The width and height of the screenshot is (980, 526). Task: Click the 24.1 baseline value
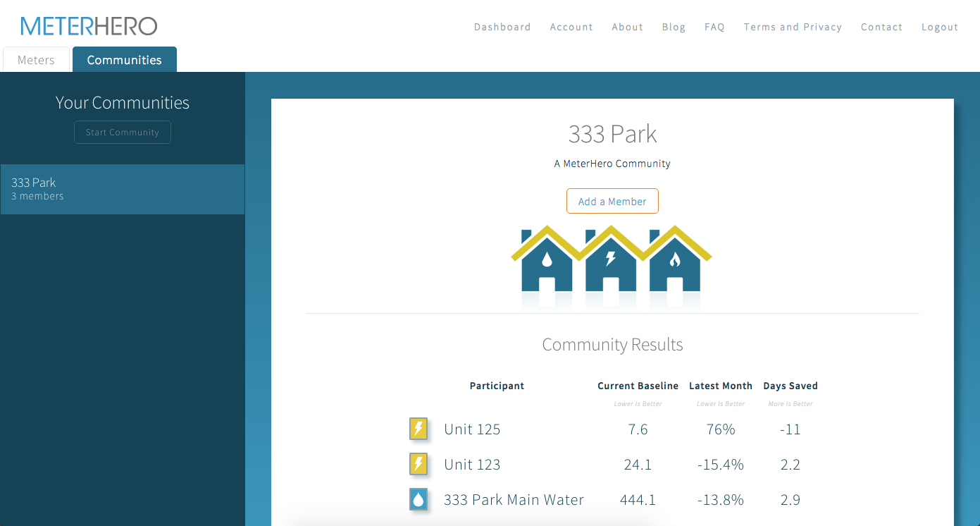[x=638, y=464]
